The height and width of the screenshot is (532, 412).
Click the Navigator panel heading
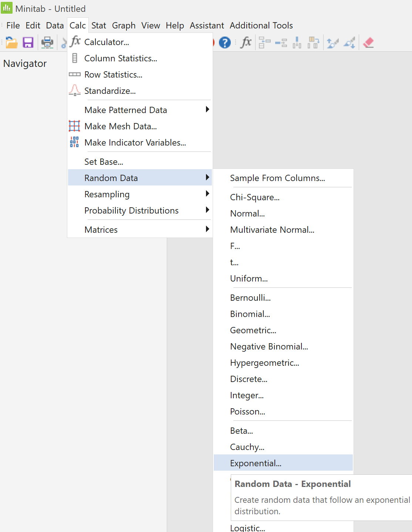[25, 64]
